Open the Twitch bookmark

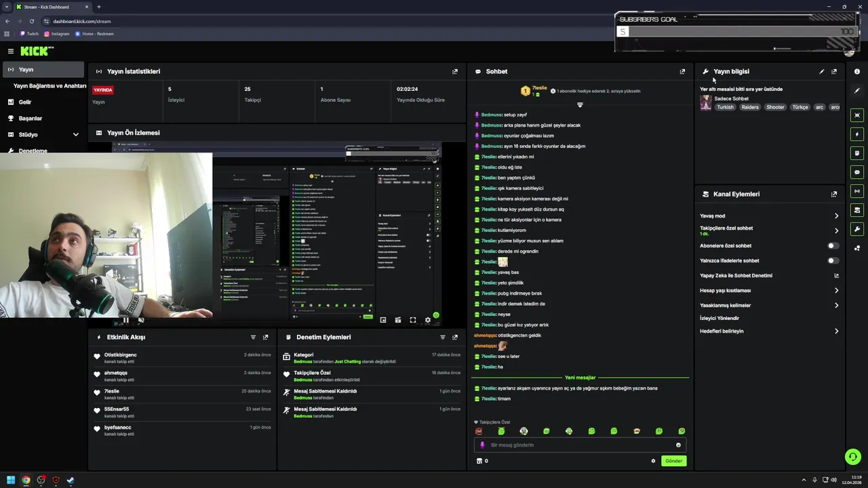(x=29, y=34)
